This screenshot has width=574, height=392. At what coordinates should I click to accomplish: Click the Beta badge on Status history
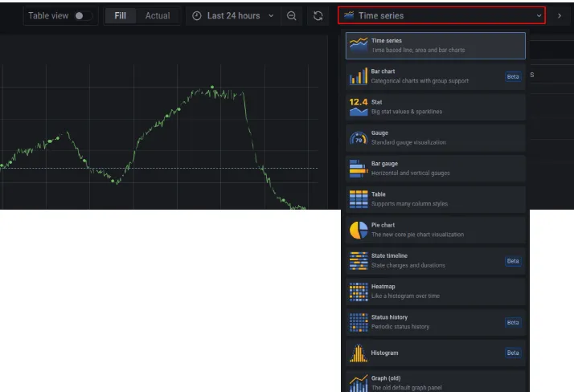[513, 322]
